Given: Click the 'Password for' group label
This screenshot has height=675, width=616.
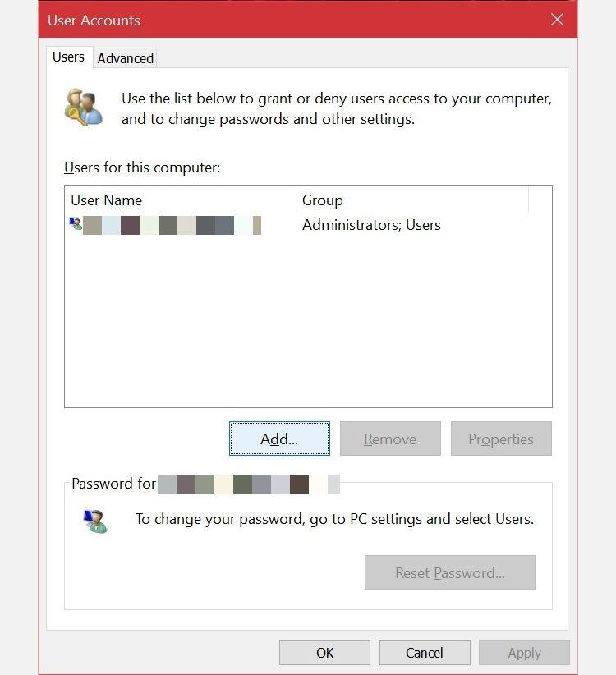Looking at the screenshot, I should (x=113, y=484).
